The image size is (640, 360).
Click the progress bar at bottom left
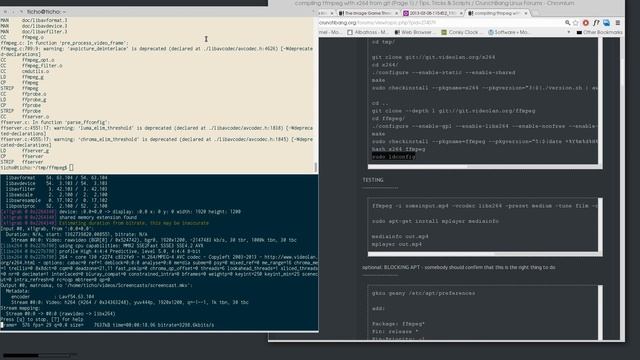(37, 356)
